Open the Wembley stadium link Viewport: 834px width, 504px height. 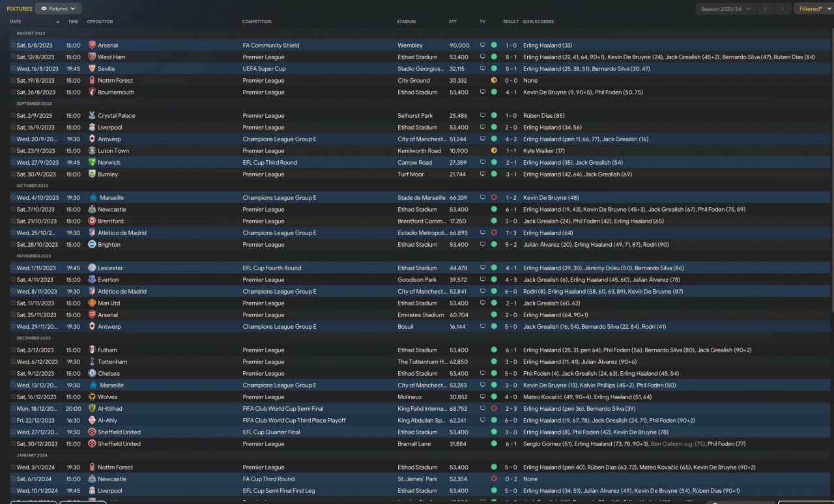410,46
